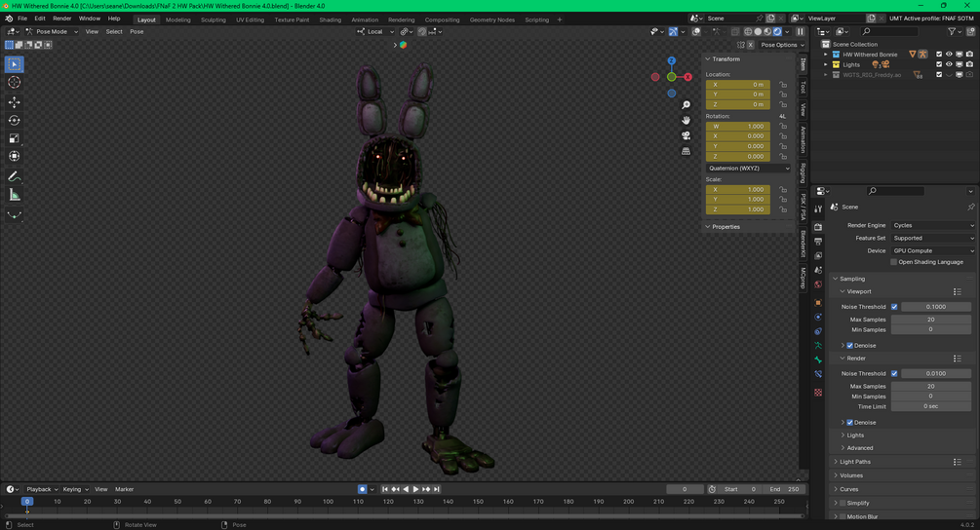Open the Quaternion rotation mode dropdown
This screenshot has height=530, width=980.
tap(748, 168)
